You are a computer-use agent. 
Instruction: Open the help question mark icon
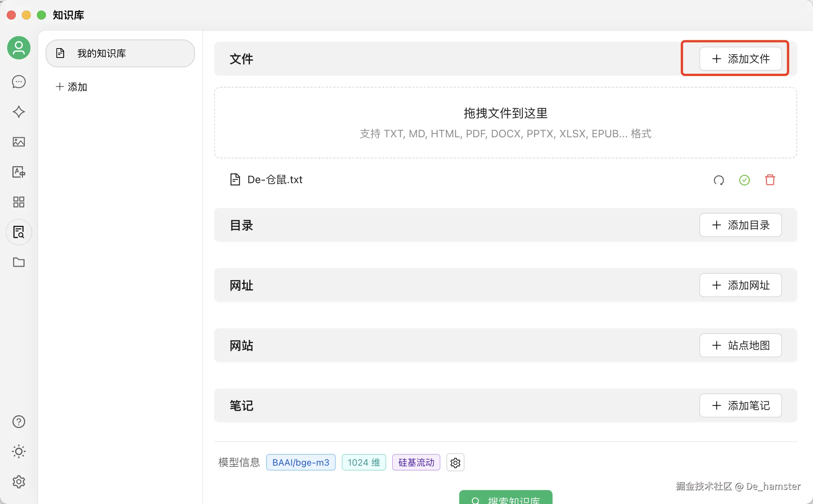19,422
